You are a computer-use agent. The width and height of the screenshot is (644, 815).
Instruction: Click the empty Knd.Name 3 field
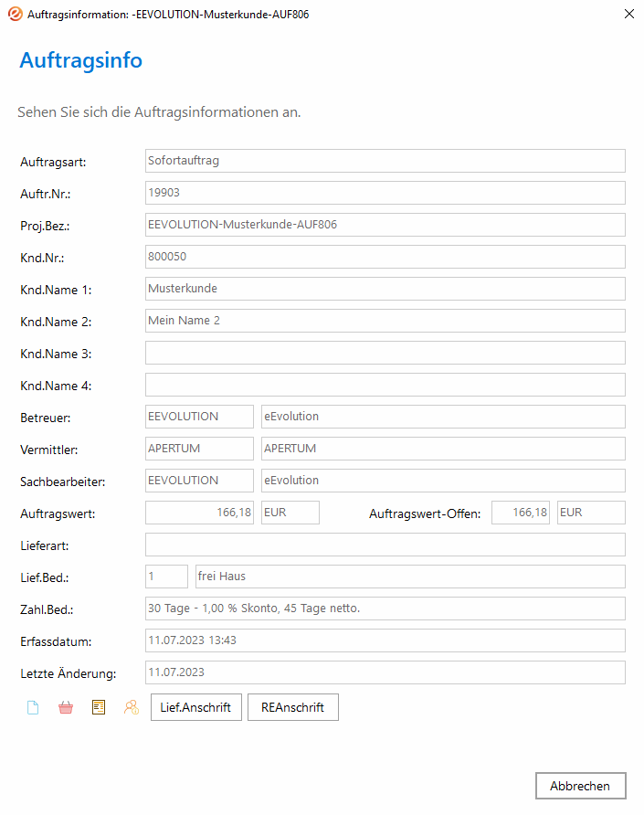click(385, 353)
